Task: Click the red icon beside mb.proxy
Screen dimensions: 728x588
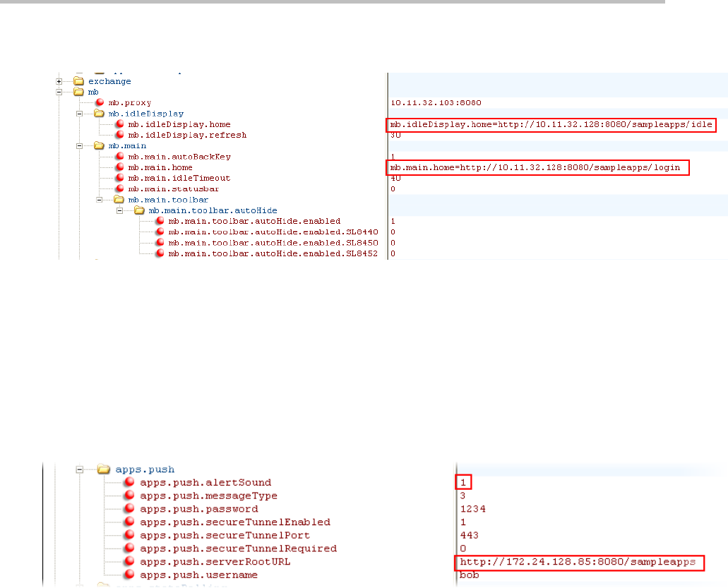Action: 100,103
